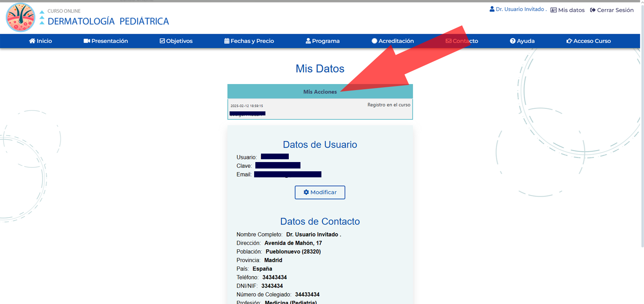Click the Dr. Usuario Invitado profile link

click(519, 9)
